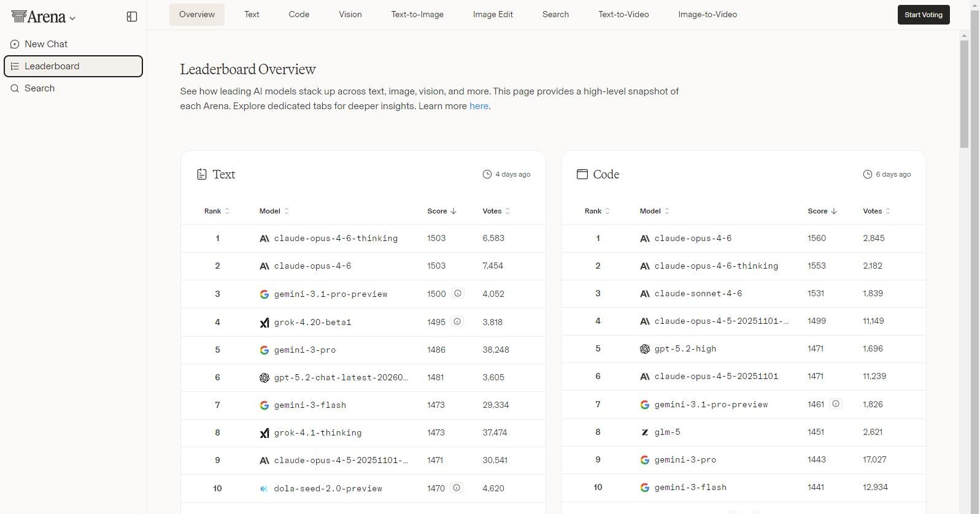Select claude-opus-4-6 in Text table
The image size is (980, 514).
point(312,266)
